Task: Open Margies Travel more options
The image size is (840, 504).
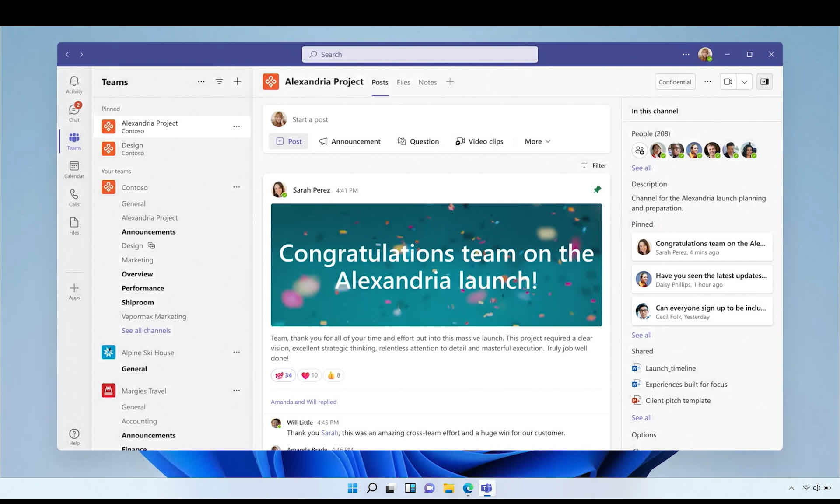Action: (x=237, y=390)
